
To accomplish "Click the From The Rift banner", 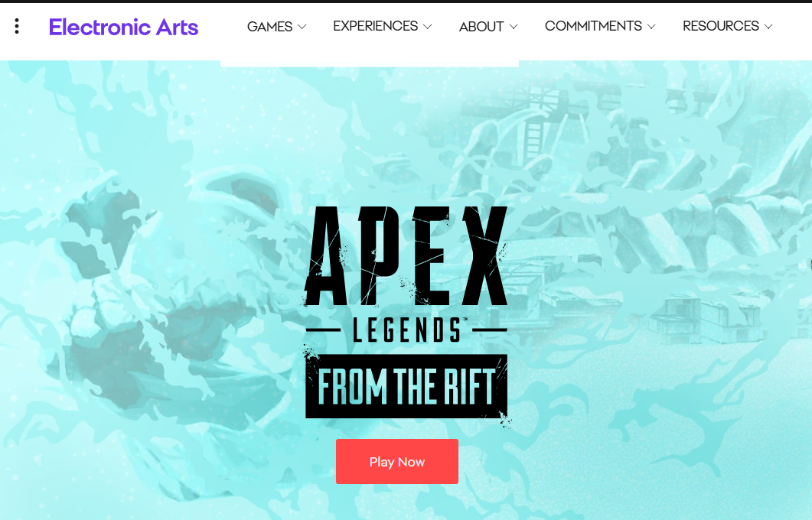I will pos(406,386).
